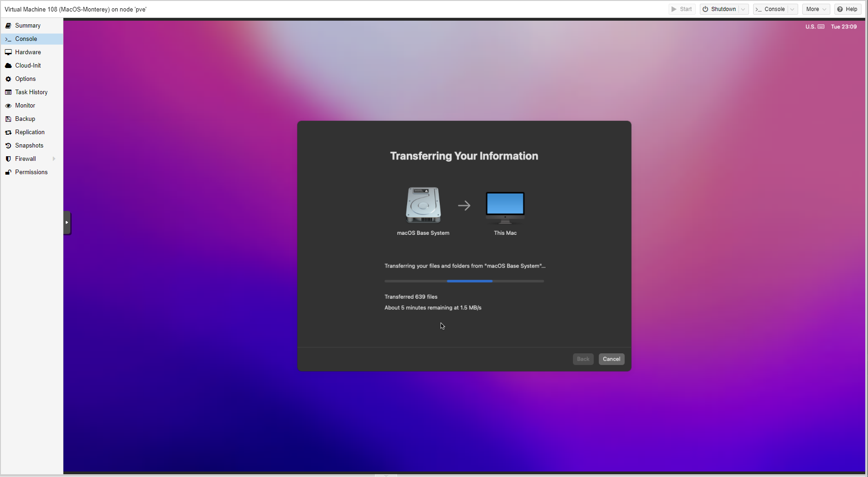Open the noVNC side panel handle

click(x=67, y=222)
